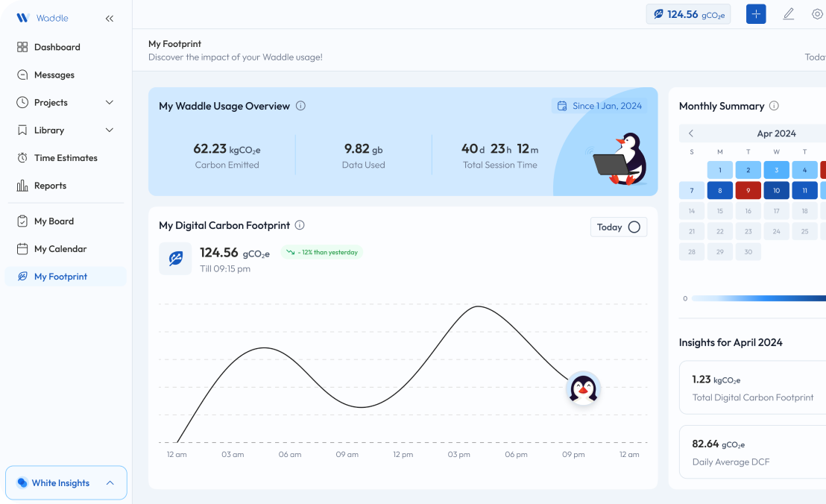Click the 124.56 gCO₂e header badge
Viewport: 826px width, 504px height.
pyautogui.click(x=688, y=14)
